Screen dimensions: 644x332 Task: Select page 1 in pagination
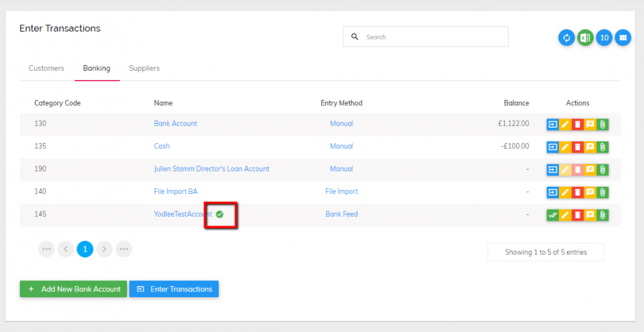pos(85,249)
